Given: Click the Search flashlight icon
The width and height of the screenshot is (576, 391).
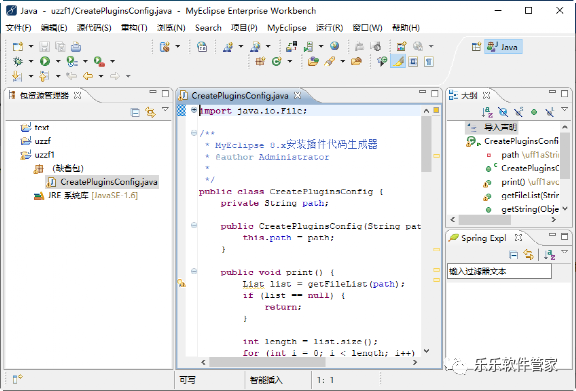Looking at the screenshot, I should [329, 61].
